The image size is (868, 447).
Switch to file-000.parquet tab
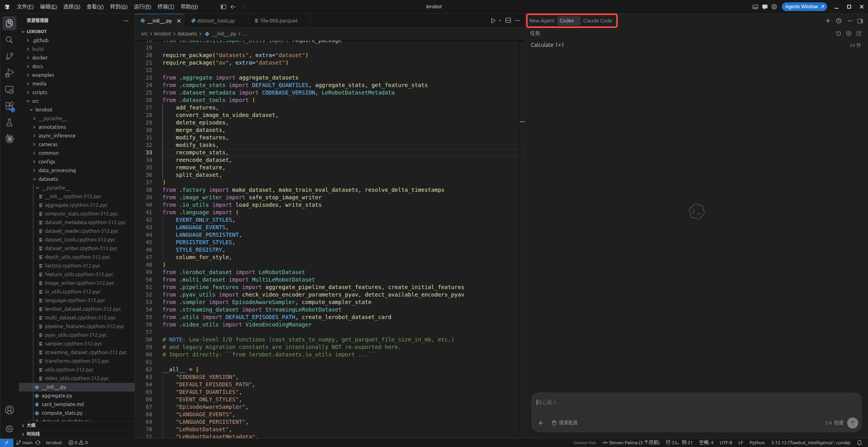pos(279,20)
